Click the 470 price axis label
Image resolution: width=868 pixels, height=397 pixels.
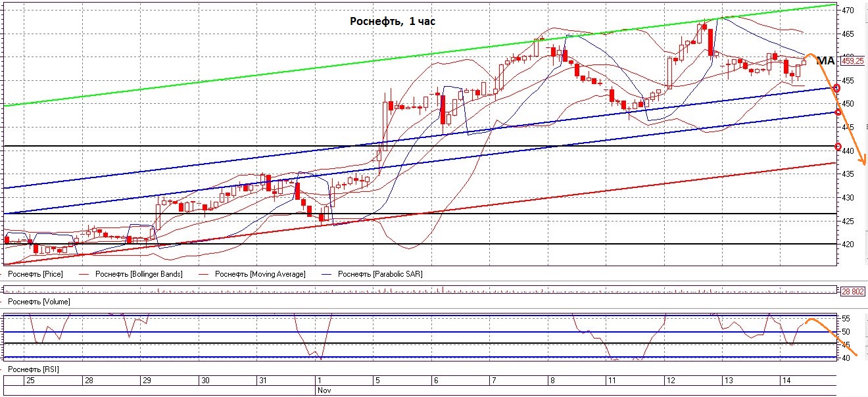848,11
